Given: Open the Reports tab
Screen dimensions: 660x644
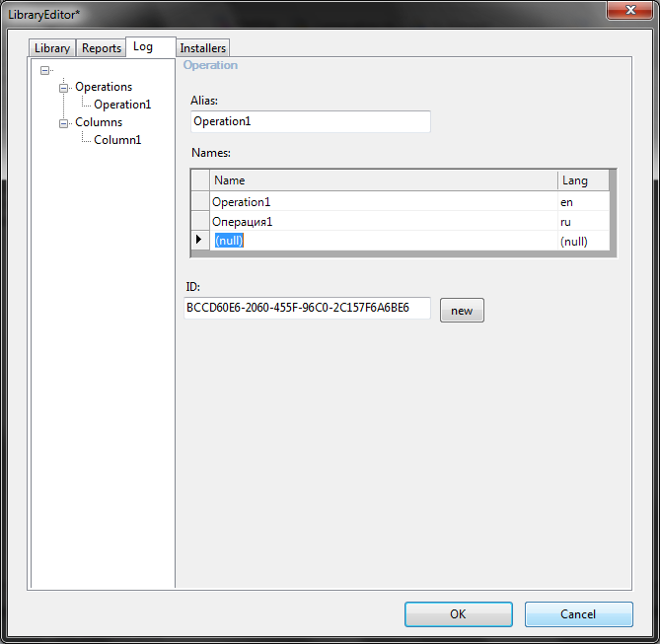Looking at the screenshot, I should pos(102,48).
